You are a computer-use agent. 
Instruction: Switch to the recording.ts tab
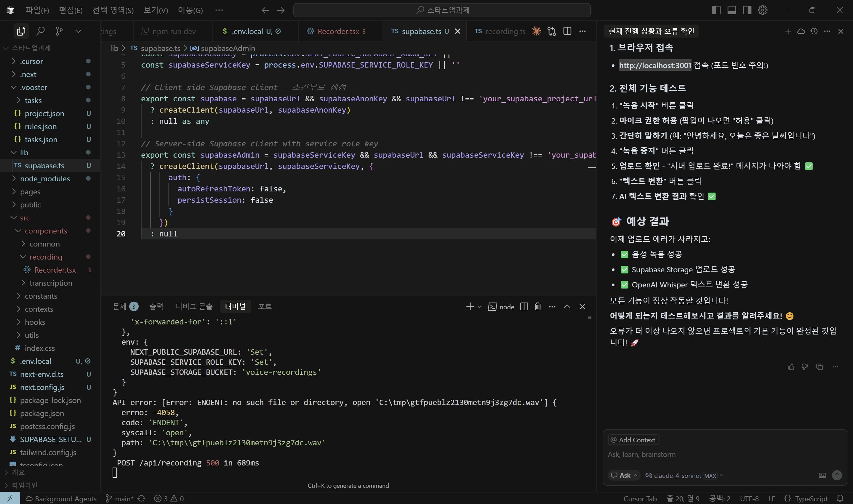click(x=499, y=31)
